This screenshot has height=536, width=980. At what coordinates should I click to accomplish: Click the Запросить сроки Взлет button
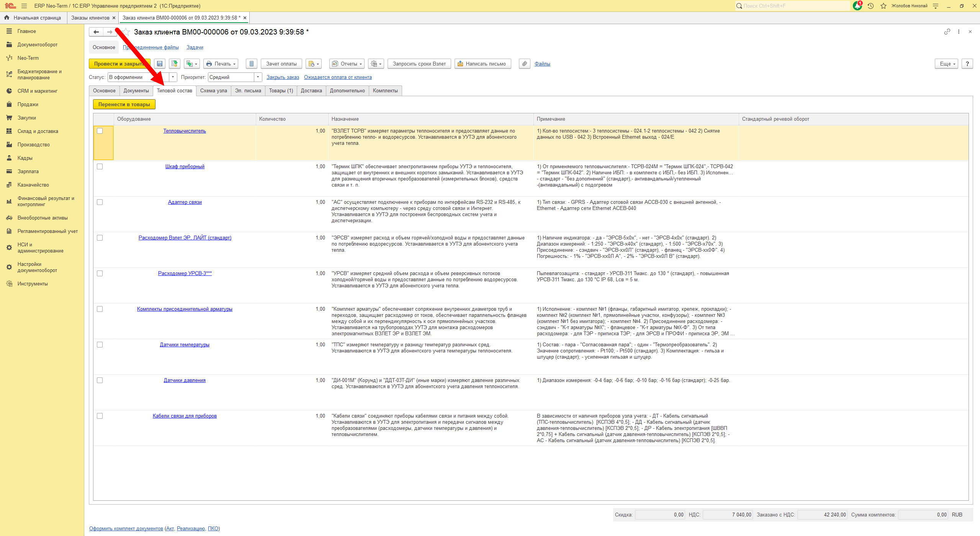click(419, 64)
